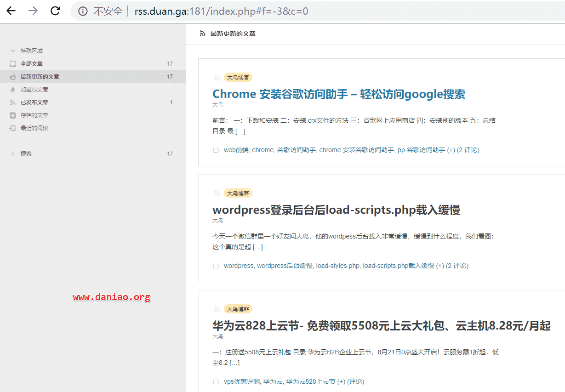565x392 pixels.
Task: Expand the 博客 category
Action: (13, 154)
